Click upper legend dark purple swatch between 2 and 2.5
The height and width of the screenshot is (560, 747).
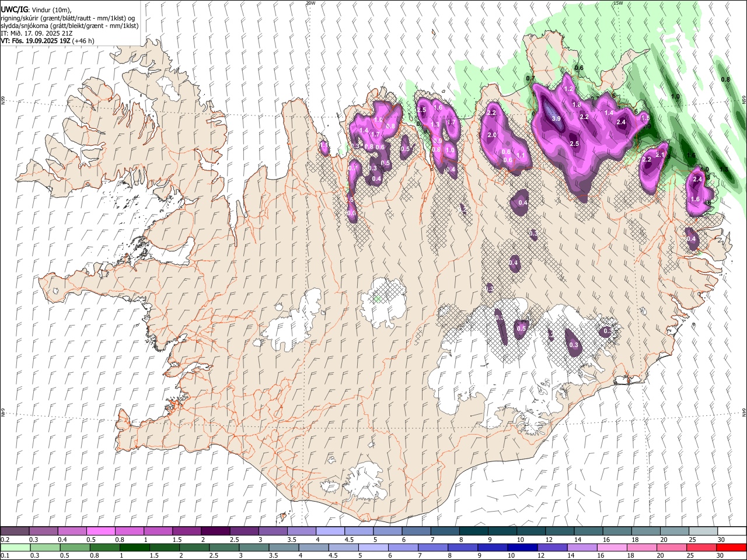point(215,531)
